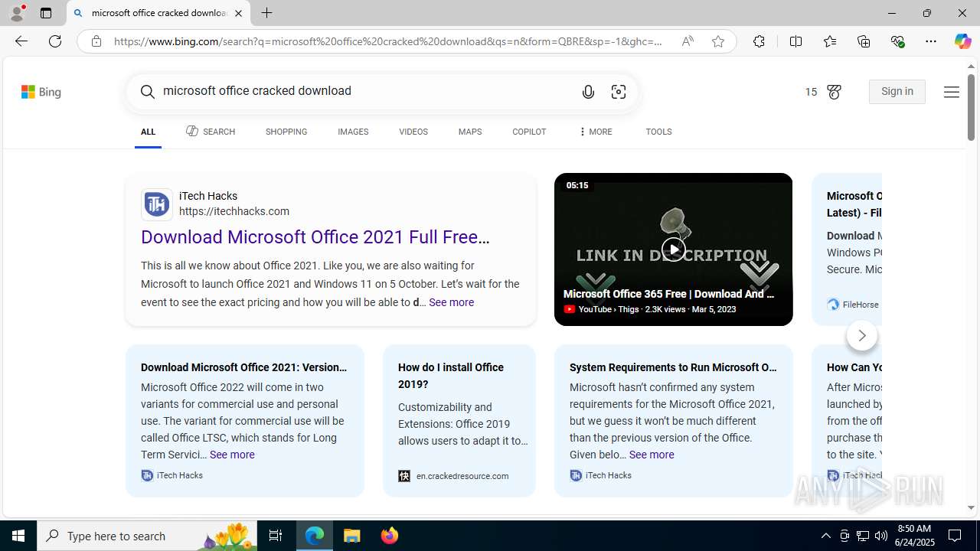Search using an image icon
The image size is (980, 551).
coord(619,92)
